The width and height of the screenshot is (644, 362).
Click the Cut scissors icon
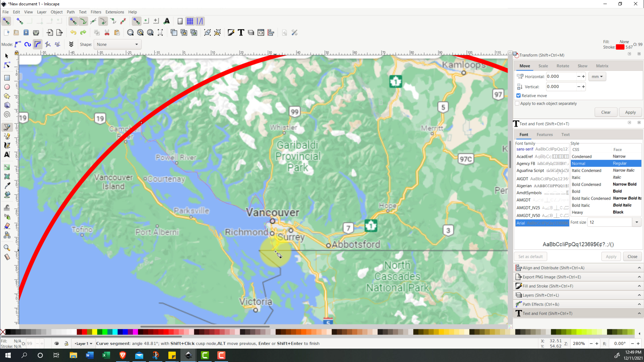(x=107, y=33)
